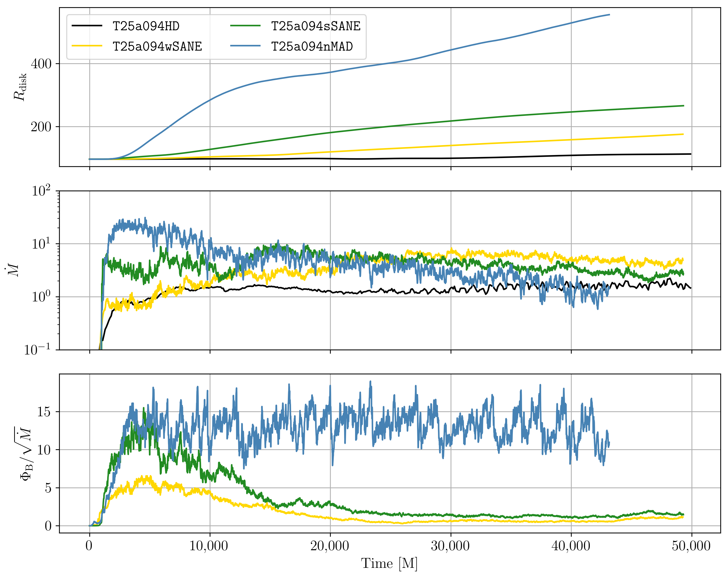Click the 30,000 x-axis tick label
The height and width of the screenshot is (579, 728).
[450, 546]
